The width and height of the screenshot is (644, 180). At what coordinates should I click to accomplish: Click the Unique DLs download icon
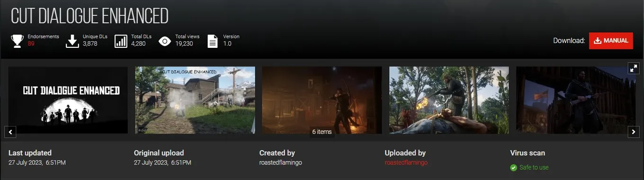[72, 41]
